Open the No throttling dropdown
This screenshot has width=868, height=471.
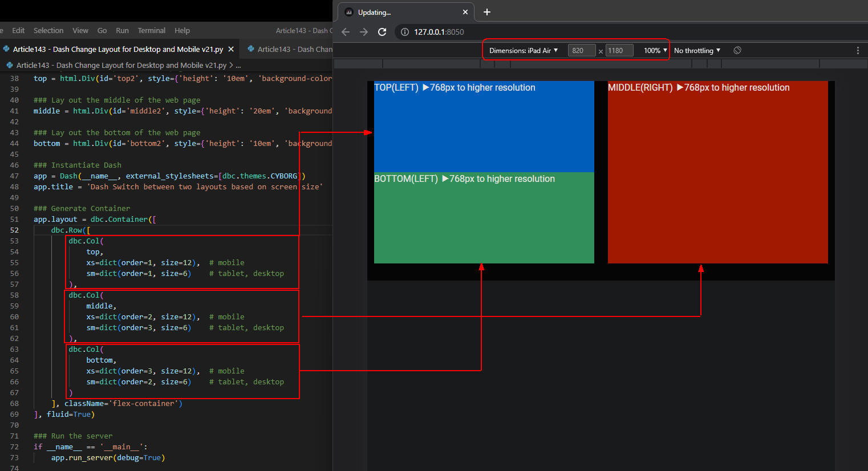coord(697,50)
